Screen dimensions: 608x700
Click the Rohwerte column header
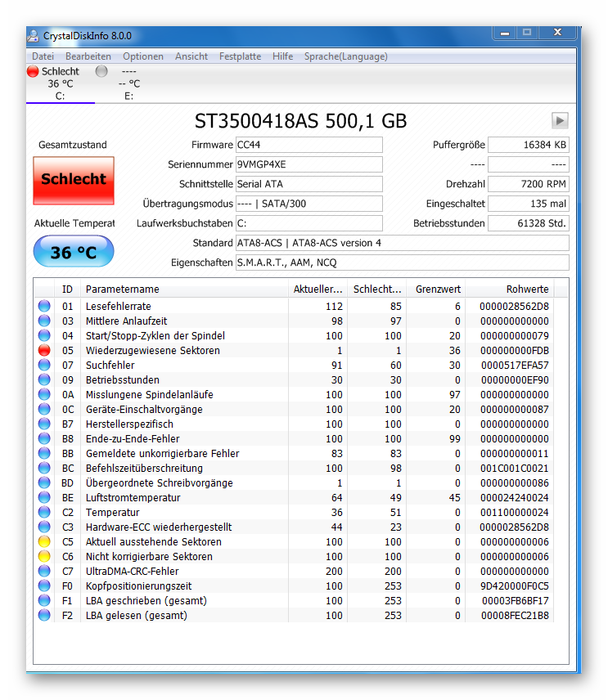[x=510, y=289]
